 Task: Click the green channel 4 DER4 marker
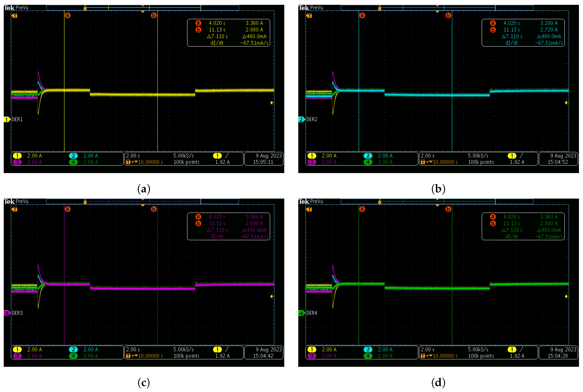pyautogui.click(x=301, y=313)
